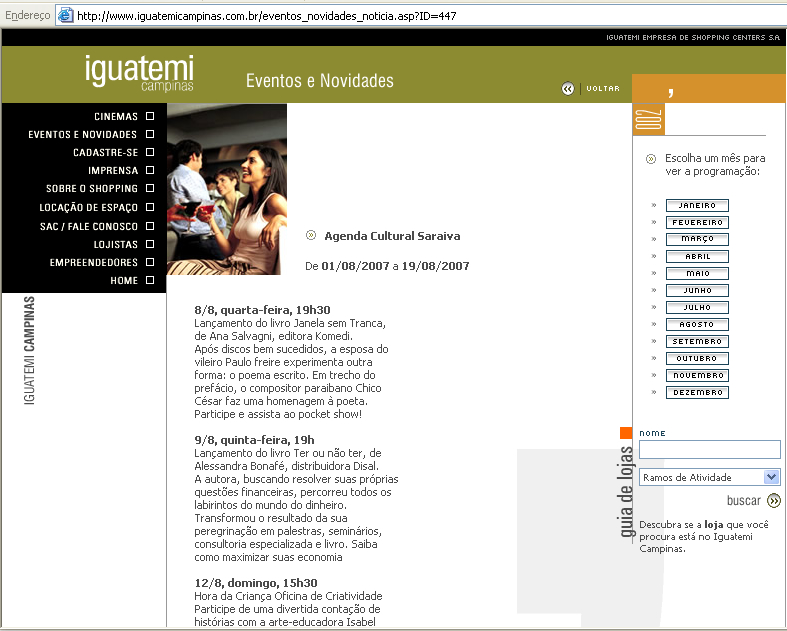This screenshot has width=787, height=631.
Task: Click the Internet Explorer page icon in address bar
Action: point(66,15)
